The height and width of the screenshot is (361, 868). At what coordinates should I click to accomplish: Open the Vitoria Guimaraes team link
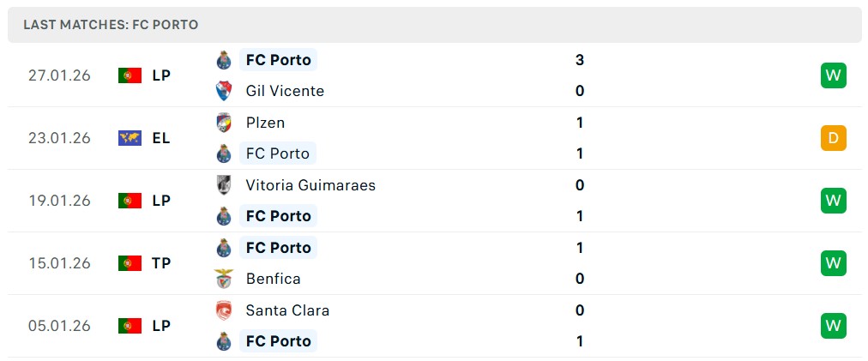(310, 185)
